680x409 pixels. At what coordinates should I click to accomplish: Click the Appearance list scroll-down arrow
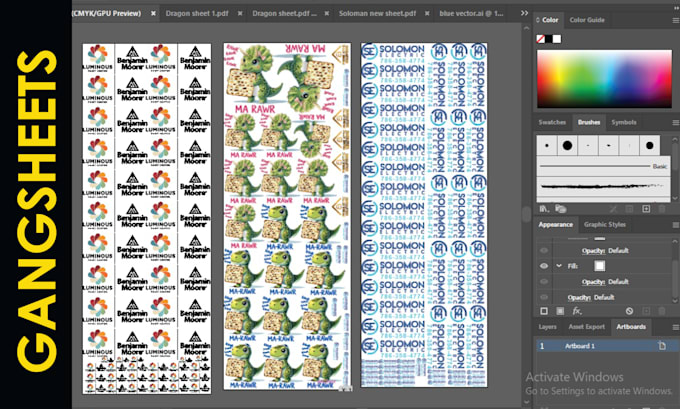click(x=675, y=300)
